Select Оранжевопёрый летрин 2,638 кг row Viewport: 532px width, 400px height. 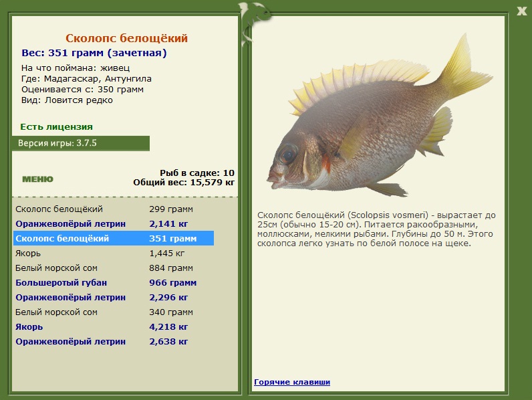pos(114,342)
